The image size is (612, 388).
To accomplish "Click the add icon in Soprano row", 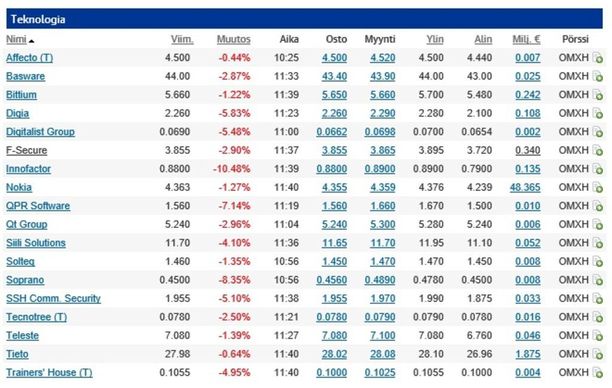I will pos(598,280).
